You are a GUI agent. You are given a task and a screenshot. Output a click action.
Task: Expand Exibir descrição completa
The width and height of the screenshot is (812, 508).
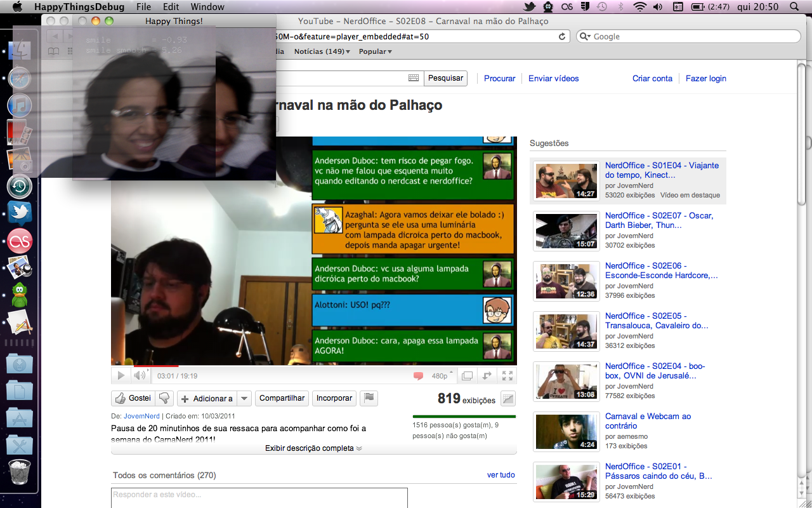[x=314, y=448]
